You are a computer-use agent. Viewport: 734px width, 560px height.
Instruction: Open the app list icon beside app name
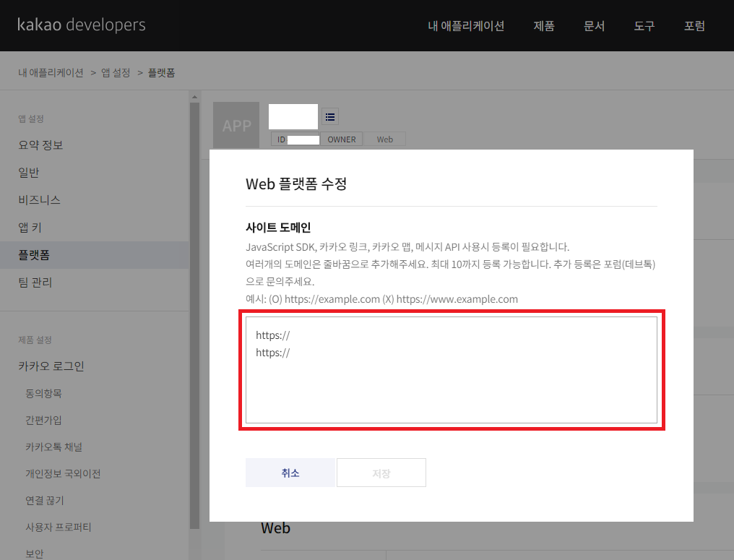[330, 116]
